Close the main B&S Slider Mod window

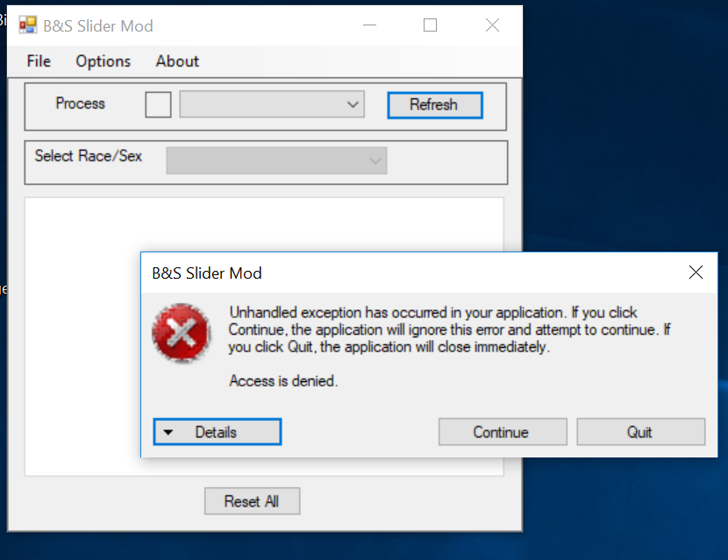pyautogui.click(x=492, y=25)
